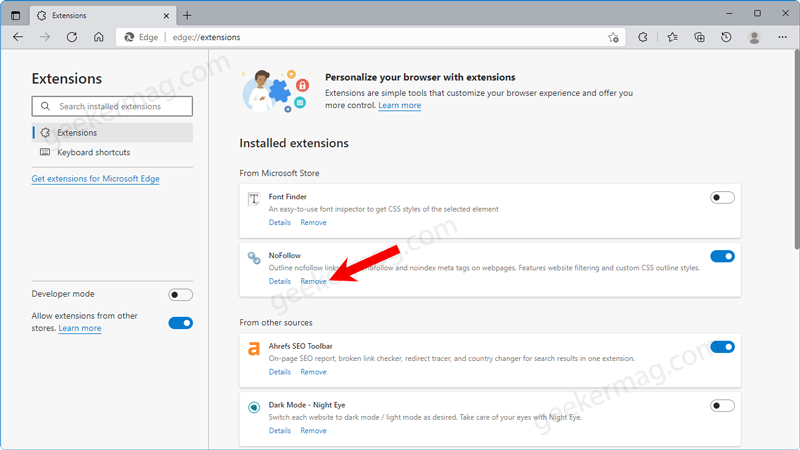Click the From other sources label
The image size is (800, 450).
276,322
